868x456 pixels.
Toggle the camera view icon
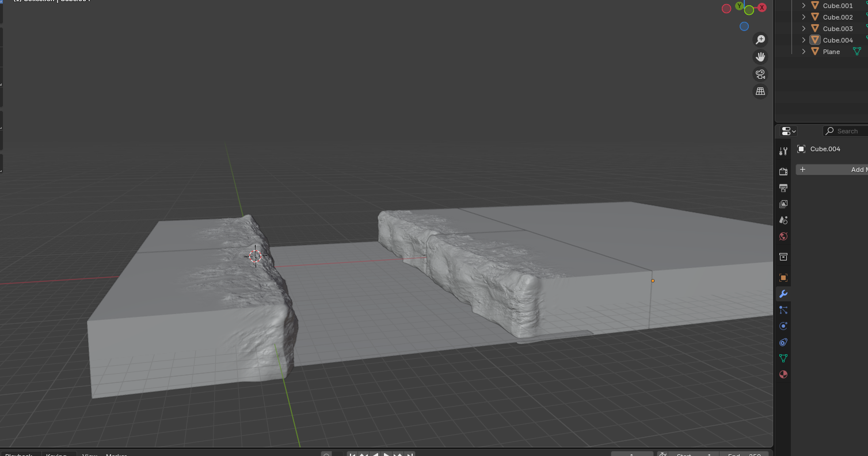tap(760, 74)
